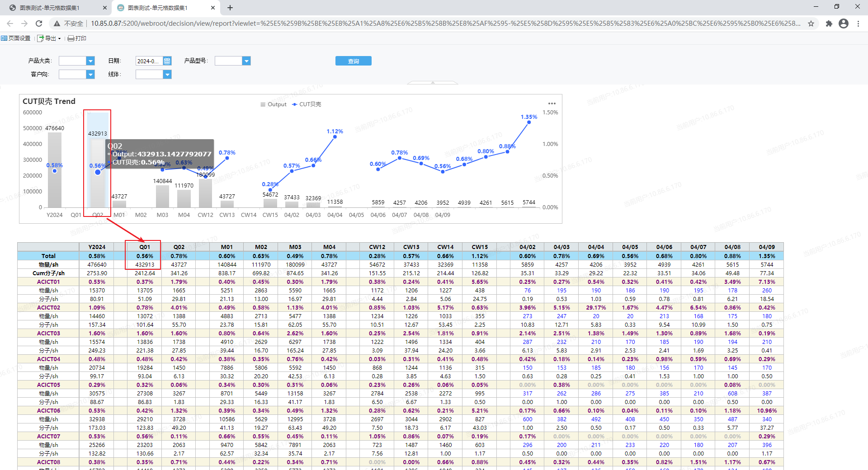Collapse parameter panel with up arrow
This screenshot has width=868, height=470.
point(433,83)
